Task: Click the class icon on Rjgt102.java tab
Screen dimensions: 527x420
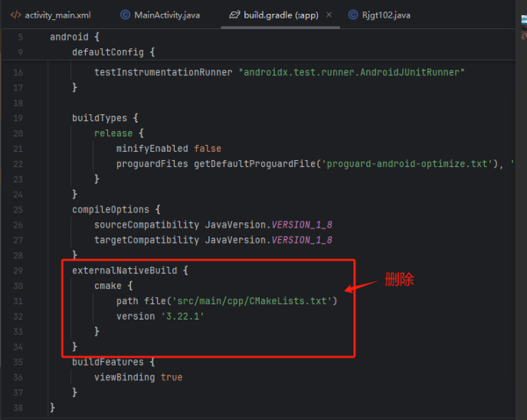Action: coord(353,15)
